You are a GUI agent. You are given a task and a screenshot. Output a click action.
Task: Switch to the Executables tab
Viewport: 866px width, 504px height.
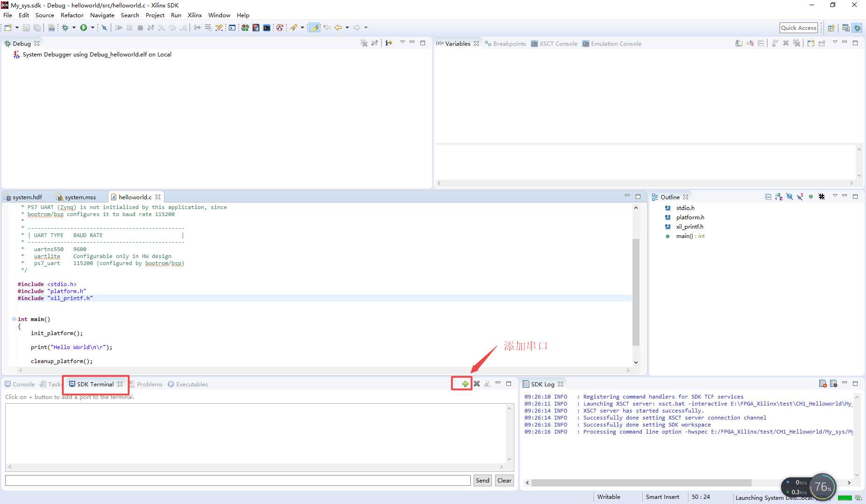click(x=188, y=384)
